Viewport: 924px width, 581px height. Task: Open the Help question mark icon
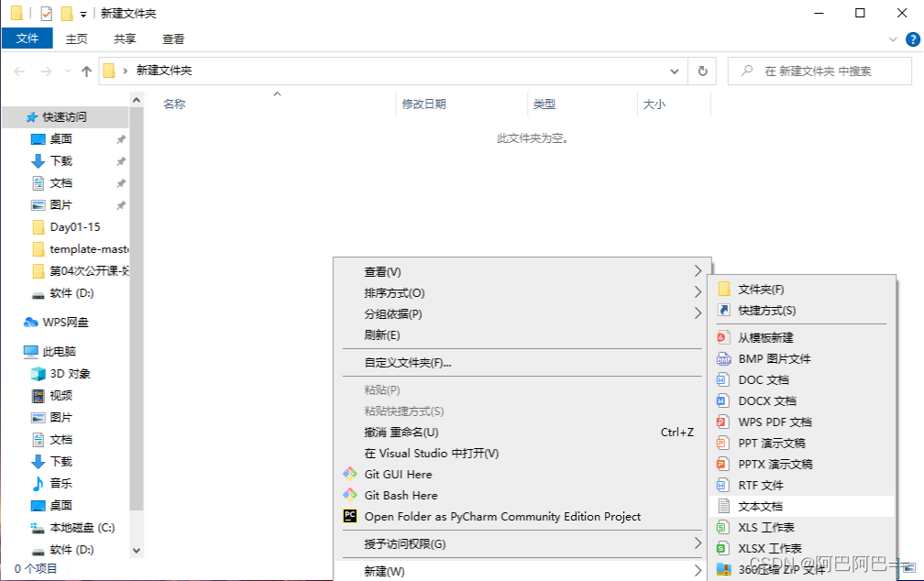pyautogui.click(x=912, y=39)
